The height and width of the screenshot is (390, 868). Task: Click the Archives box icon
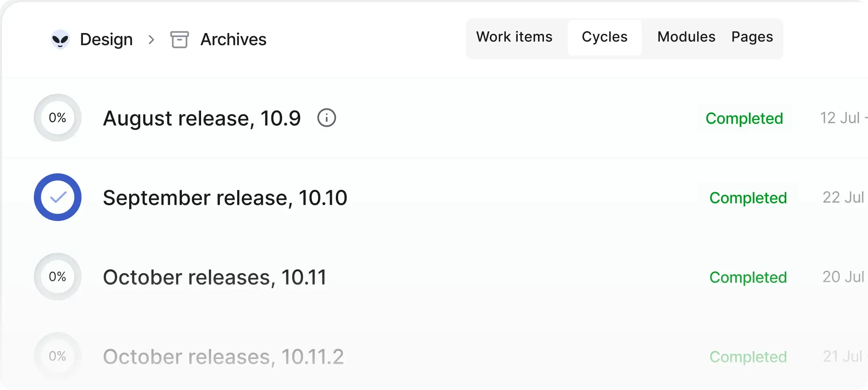(x=179, y=39)
